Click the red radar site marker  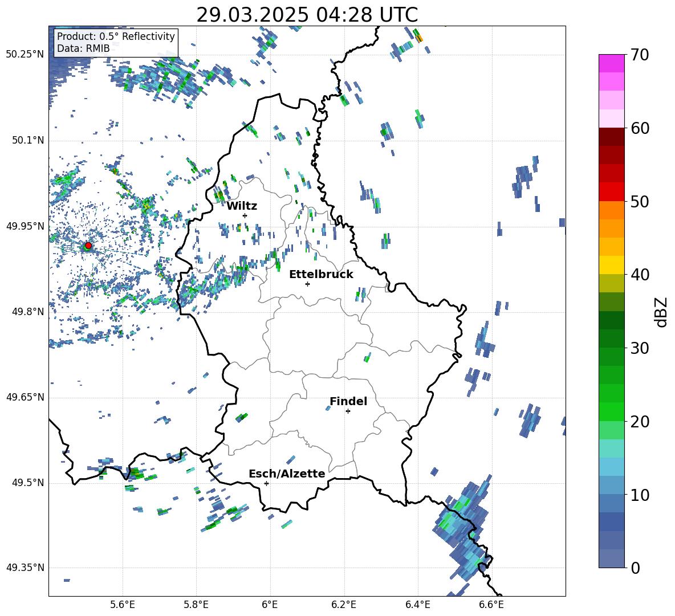click(88, 246)
